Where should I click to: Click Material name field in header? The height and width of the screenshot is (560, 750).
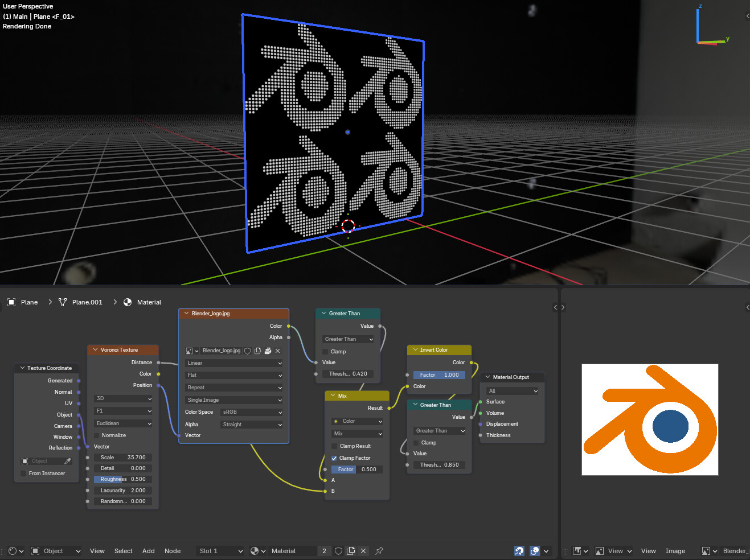coord(292,551)
